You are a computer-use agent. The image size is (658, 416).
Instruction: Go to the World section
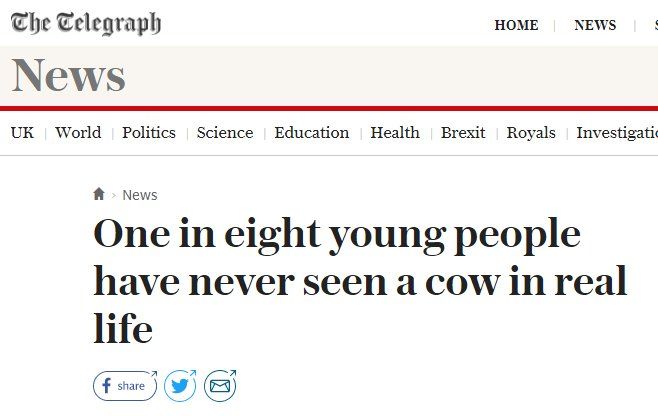78,133
